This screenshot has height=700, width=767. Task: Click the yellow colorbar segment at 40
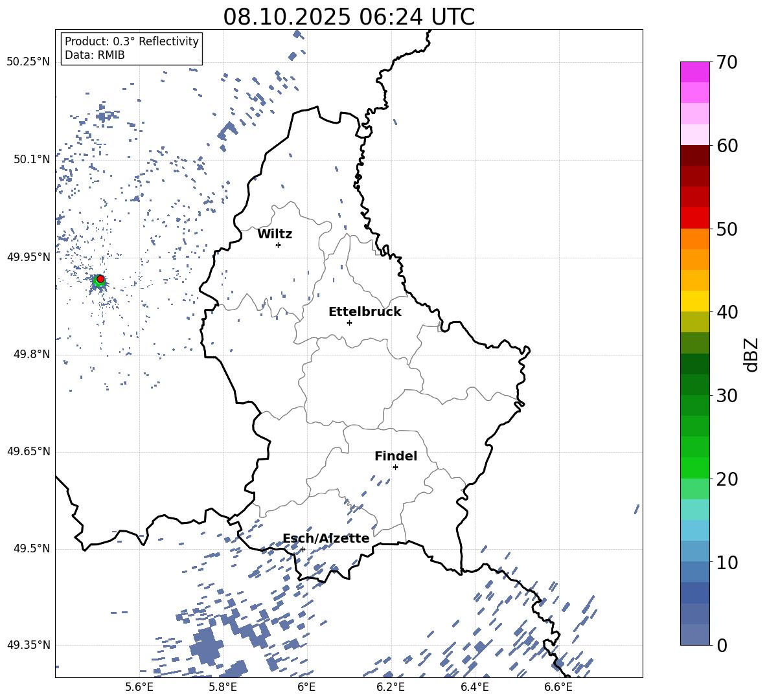(x=695, y=301)
